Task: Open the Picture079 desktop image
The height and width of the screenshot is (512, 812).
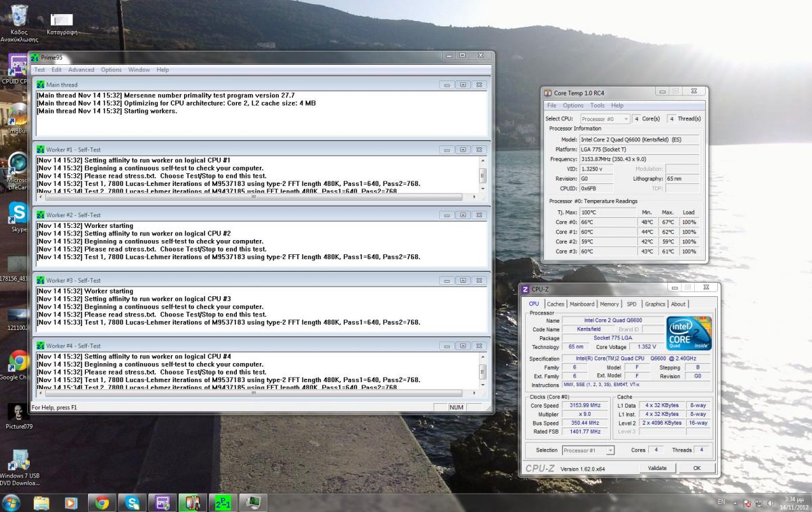Action: [x=18, y=412]
